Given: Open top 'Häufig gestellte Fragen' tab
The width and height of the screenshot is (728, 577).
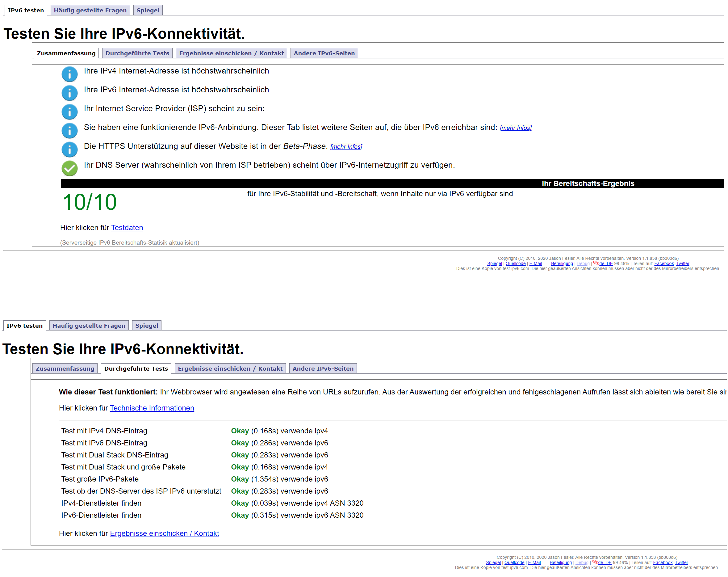Looking at the screenshot, I should point(90,10).
